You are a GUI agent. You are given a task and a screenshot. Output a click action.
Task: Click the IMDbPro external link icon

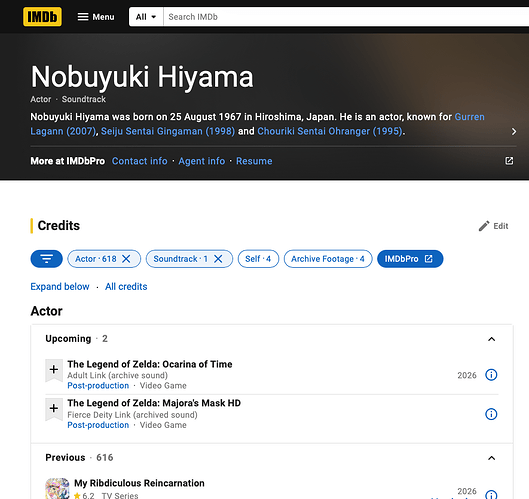click(509, 161)
